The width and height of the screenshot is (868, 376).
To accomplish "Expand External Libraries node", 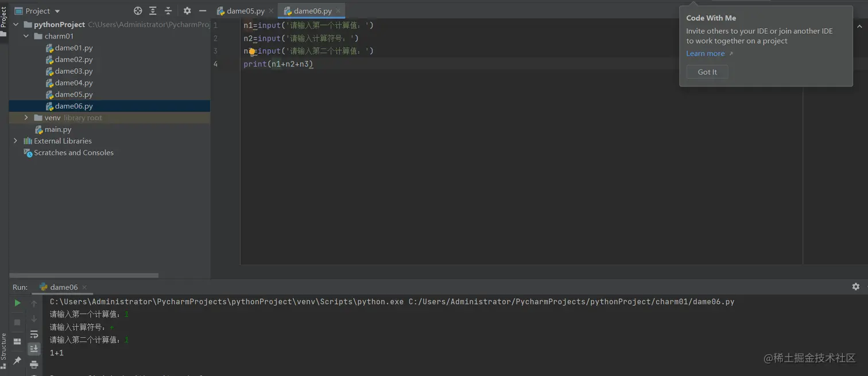I will [x=15, y=141].
